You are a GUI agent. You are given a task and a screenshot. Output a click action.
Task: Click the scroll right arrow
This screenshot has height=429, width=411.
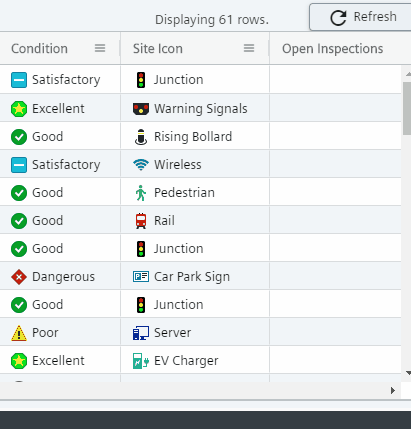point(393,390)
